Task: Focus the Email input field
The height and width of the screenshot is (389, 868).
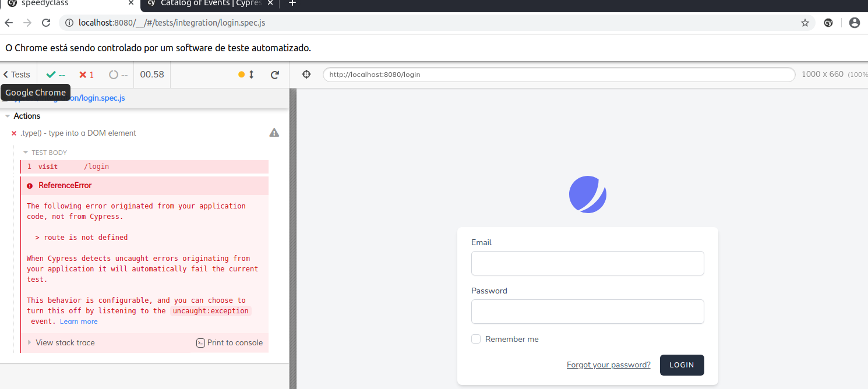Action: [587, 263]
